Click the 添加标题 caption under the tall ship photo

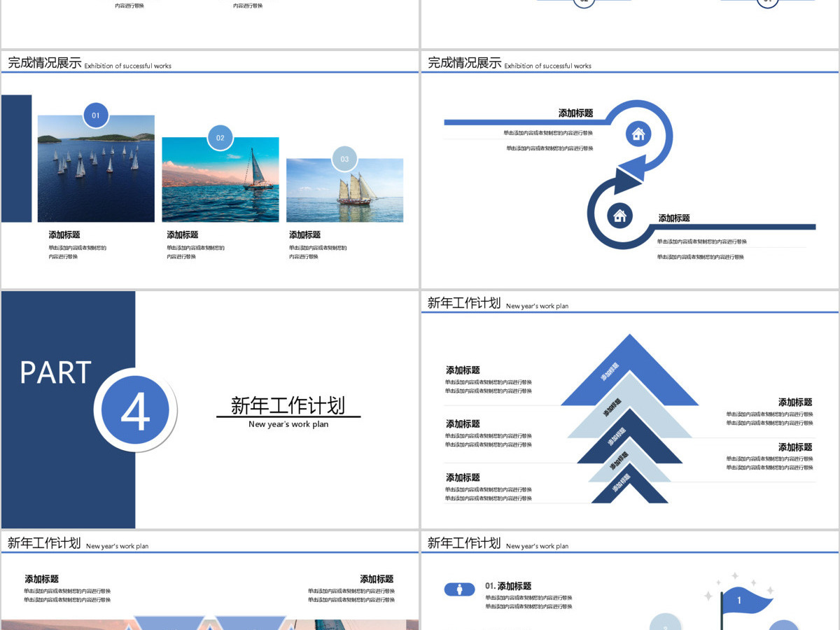tap(305, 235)
